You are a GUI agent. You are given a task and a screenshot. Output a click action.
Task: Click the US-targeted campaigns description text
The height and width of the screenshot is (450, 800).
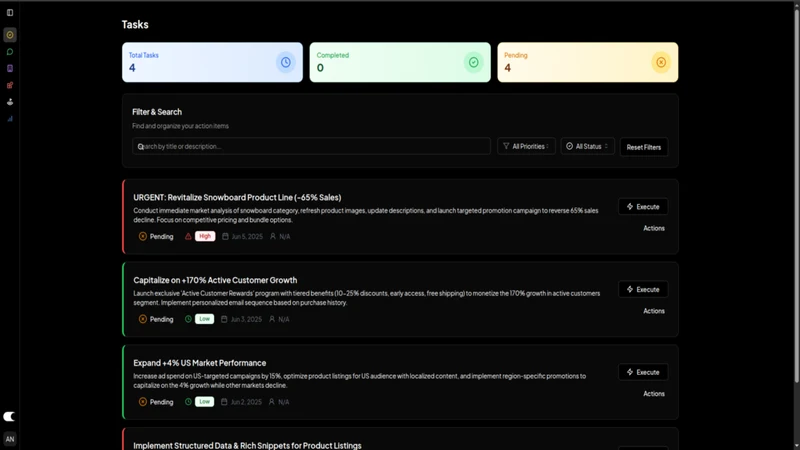(x=360, y=381)
